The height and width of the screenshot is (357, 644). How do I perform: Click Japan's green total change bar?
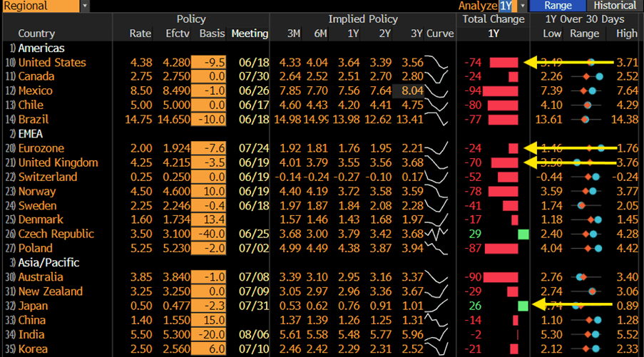point(523,306)
